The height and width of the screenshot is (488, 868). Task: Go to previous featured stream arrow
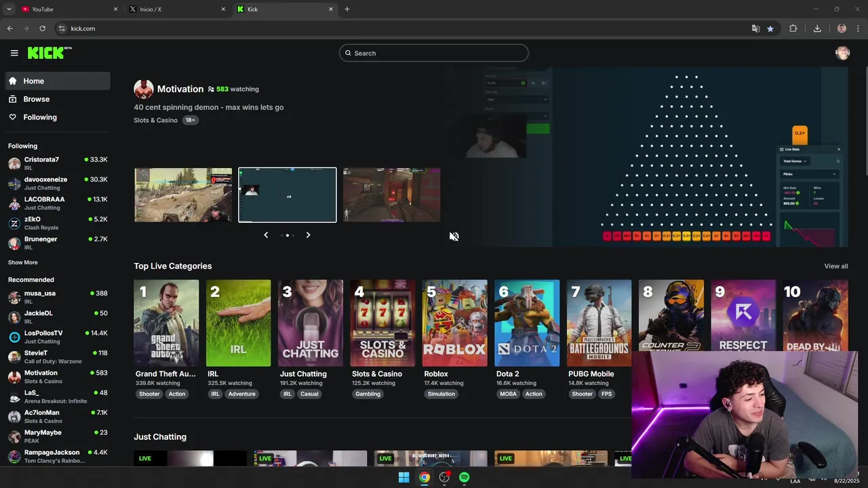coord(266,235)
